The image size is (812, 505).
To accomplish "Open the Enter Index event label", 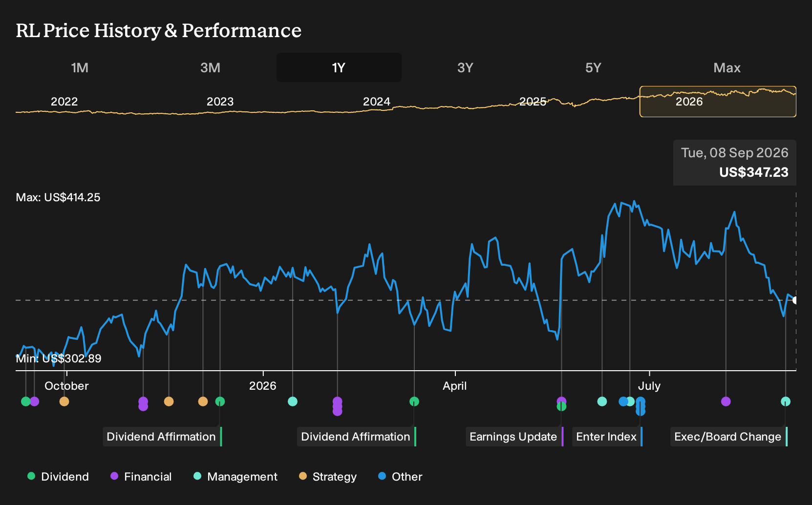I will click(607, 437).
